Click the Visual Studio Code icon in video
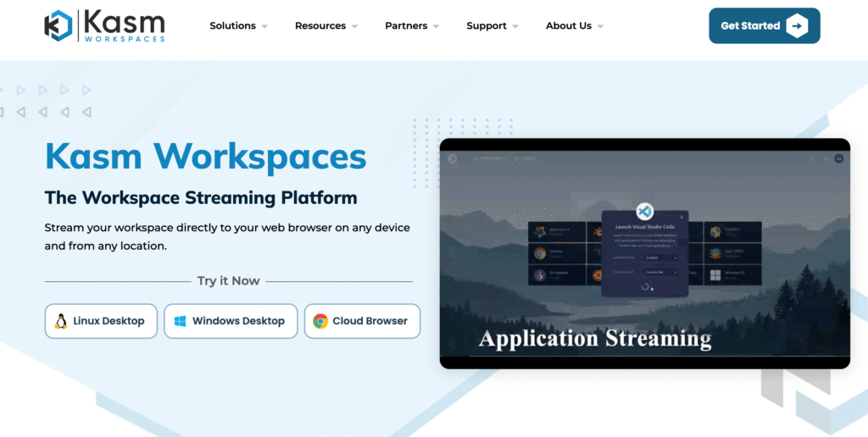The image size is (868, 437). (644, 211)
